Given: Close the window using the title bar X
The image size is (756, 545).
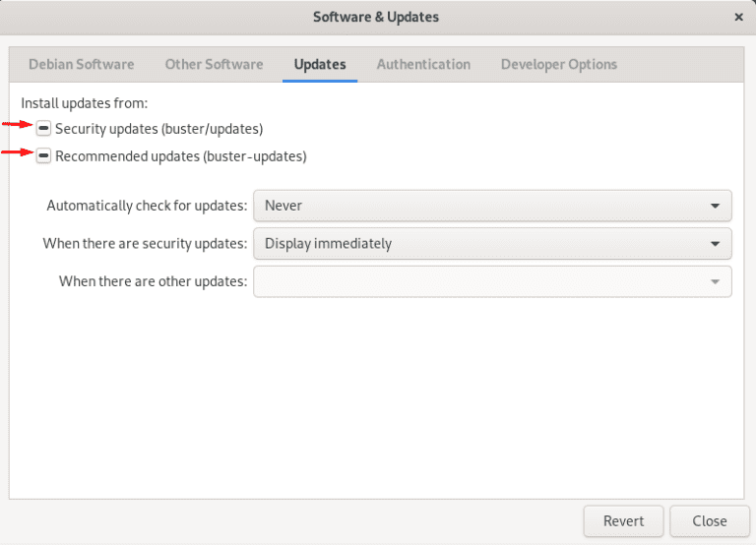Looking at the screenshot, I should point(738,17).
